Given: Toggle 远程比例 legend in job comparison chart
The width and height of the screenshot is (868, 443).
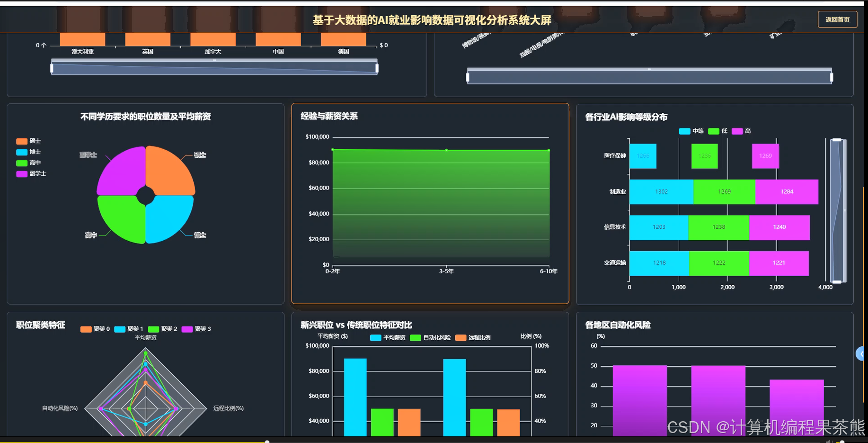Looking at the screenshot, I should [x=473, y=338].
